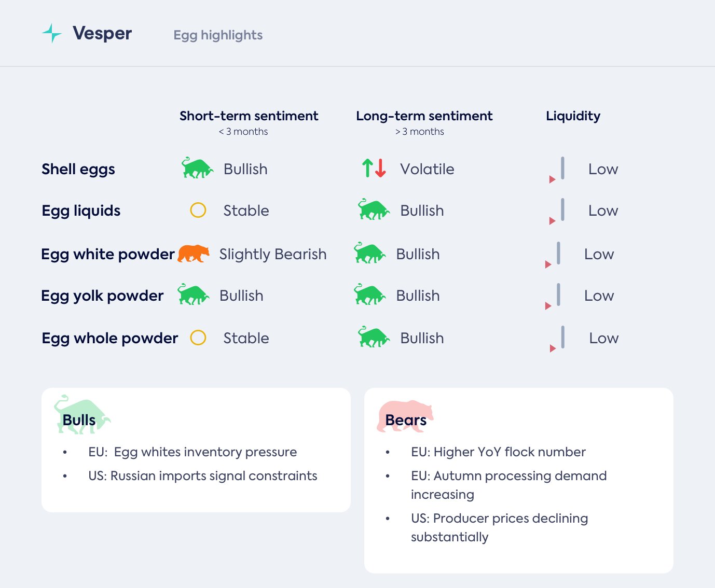Click the Short-term sentiment column header
The height and width of the screenshot is (588, 715).
coord(249,116)
